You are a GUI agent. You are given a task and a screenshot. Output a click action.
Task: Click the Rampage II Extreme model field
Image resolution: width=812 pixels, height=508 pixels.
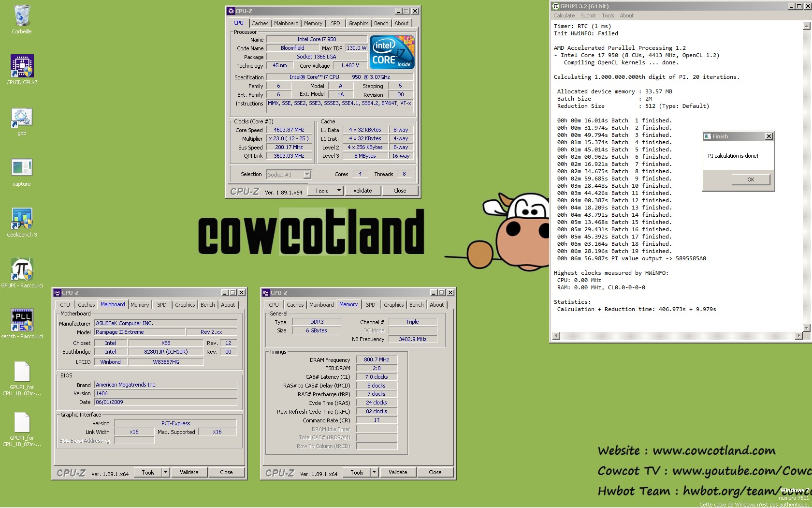point(139,332)
